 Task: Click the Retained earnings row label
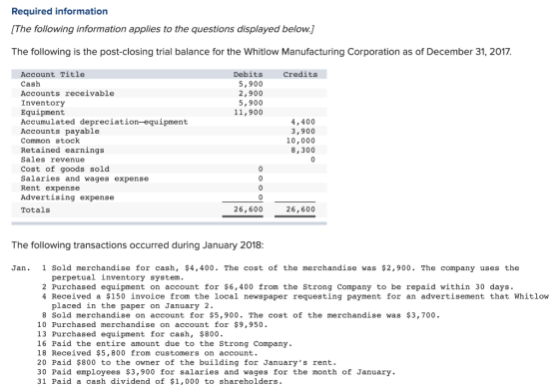click(x=62, y=151)
